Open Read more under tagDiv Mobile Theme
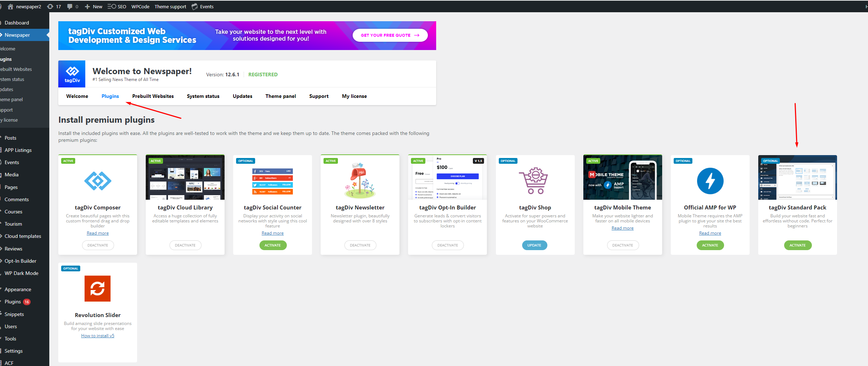868x366 pixels. [623, 228]
